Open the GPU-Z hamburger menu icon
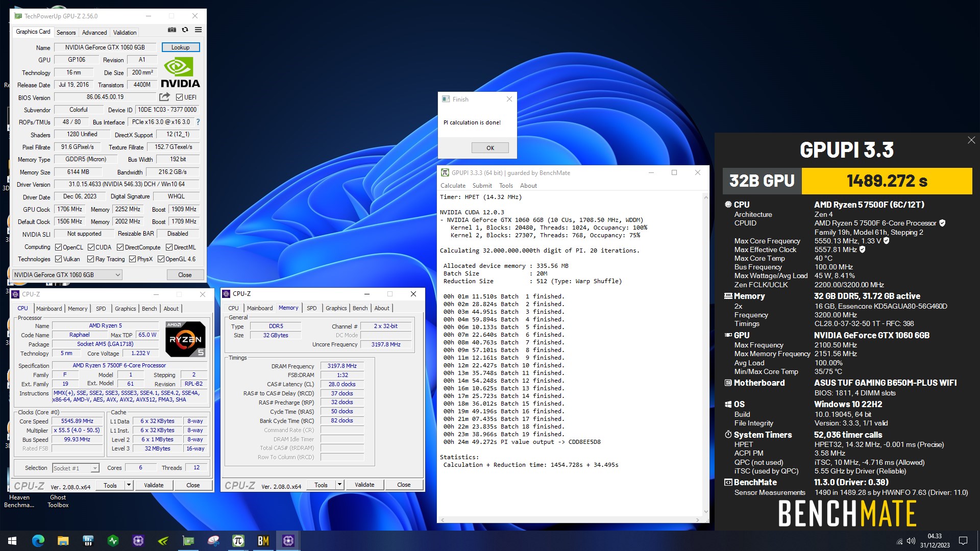 pyautogui.click(x=198, y=30)
